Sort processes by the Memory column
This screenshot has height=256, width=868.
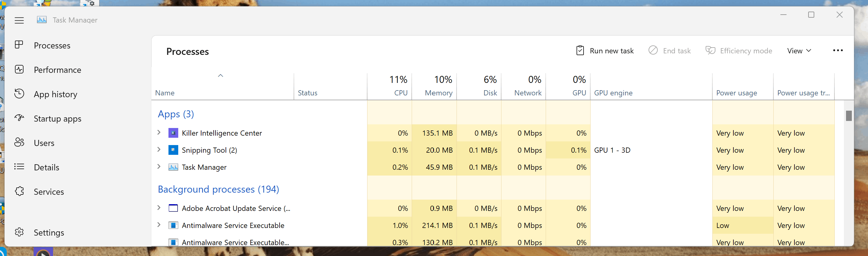(x=434, y=86)
